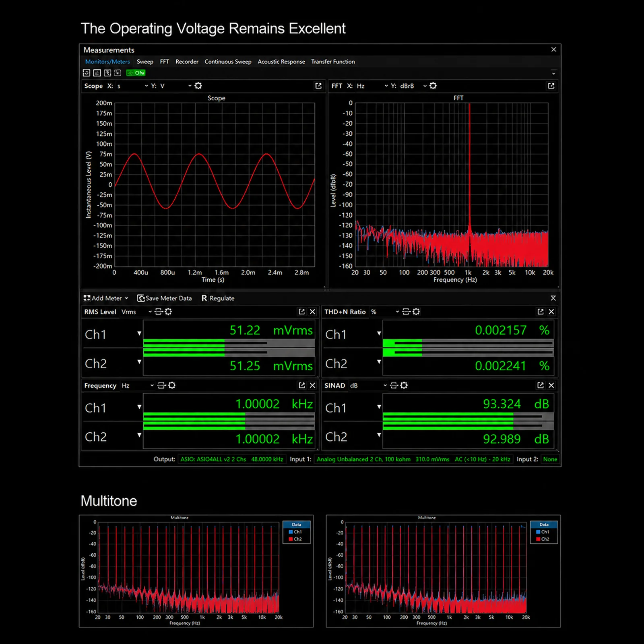Click THD+N Ratio limits icon
Viewport: 644px width, 644px height.
[406, 312]
